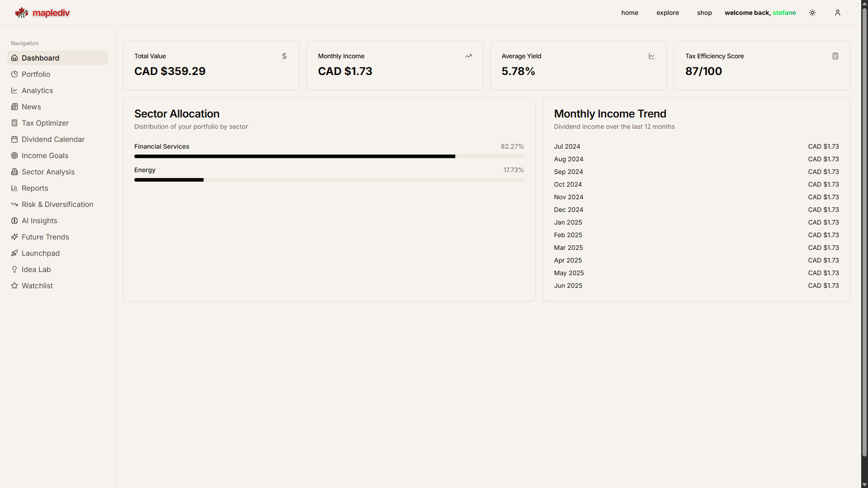Select the Income Goals target icon
Screen dimensions: 868x488
coord(14,155)
